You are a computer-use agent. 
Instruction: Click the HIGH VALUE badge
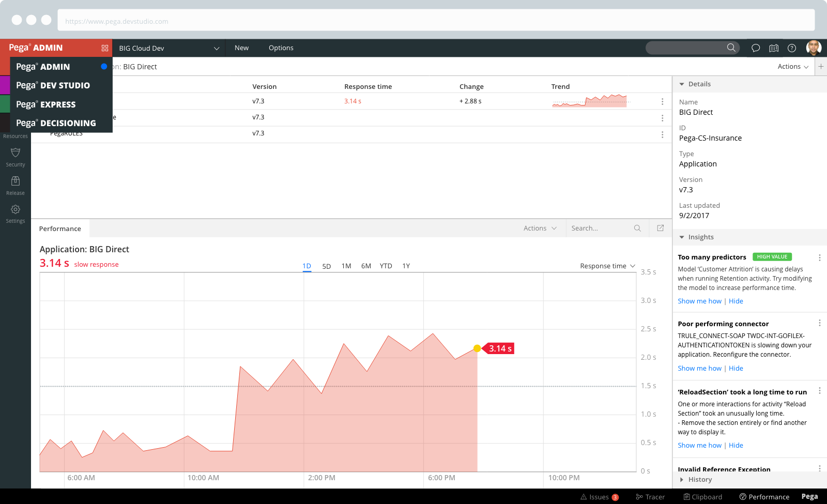click(x=772, y=257)
